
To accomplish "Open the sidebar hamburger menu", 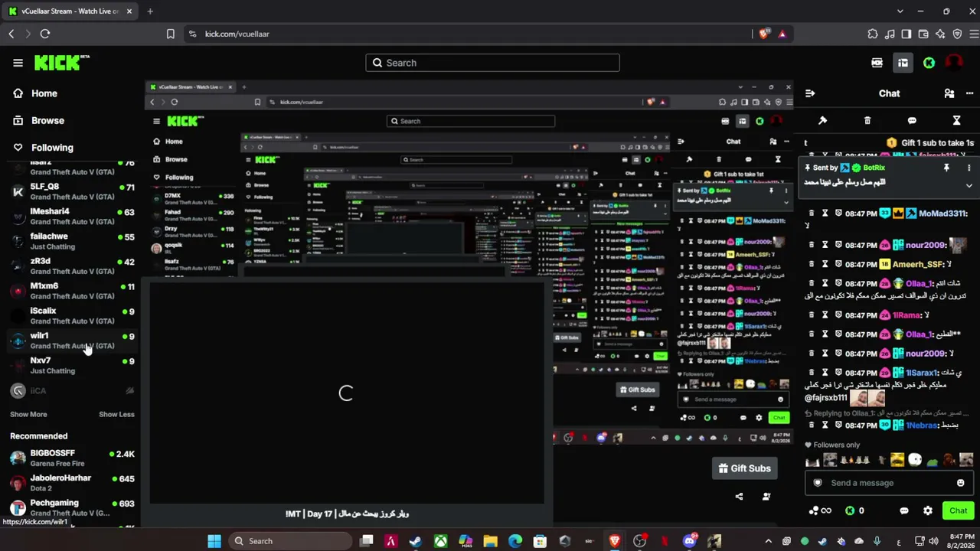I will point(18,63).
